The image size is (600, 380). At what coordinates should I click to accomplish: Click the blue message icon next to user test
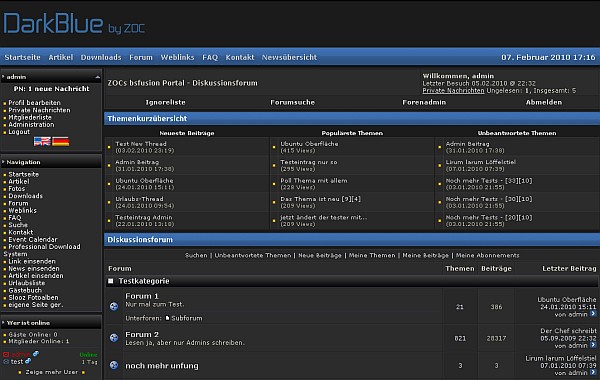28,361
